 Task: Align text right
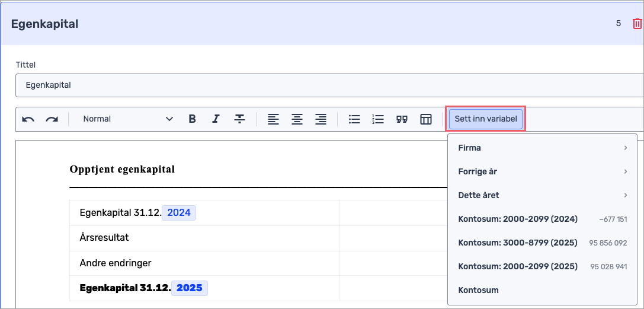tap(321, 119)
